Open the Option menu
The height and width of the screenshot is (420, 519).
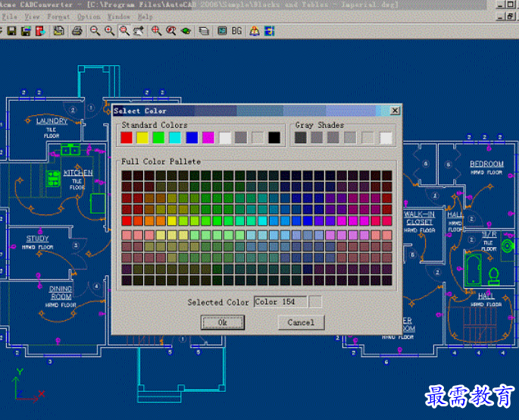pos(89,17)
